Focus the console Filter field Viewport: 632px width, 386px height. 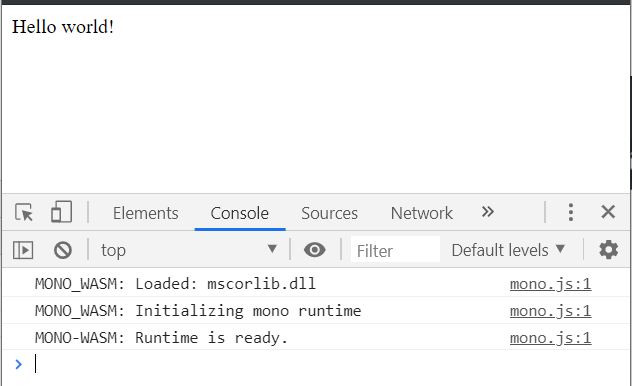click(395, 250)
